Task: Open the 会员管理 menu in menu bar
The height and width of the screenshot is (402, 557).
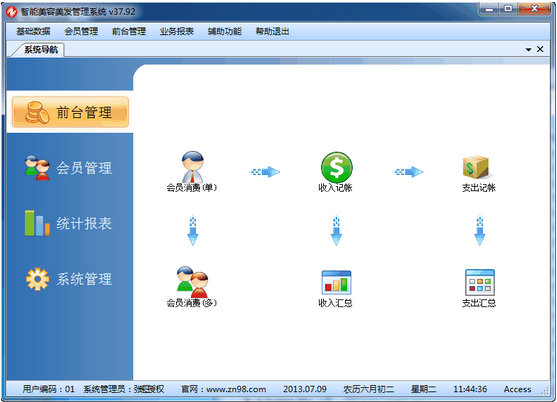Action: pos(81,31)
